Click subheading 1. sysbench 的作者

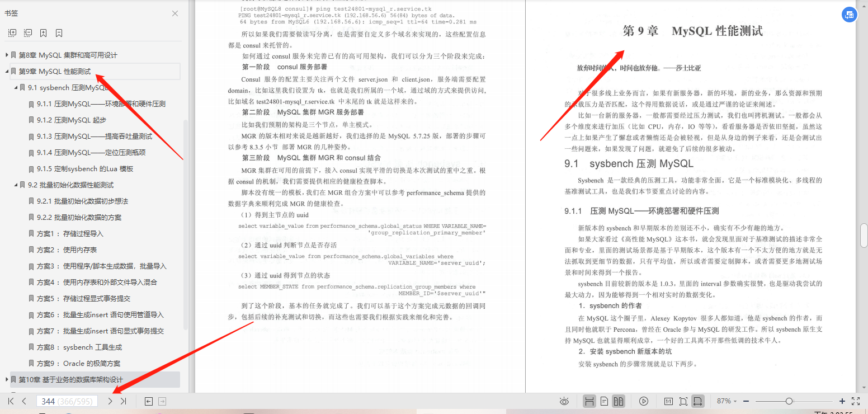coord(610,305)
